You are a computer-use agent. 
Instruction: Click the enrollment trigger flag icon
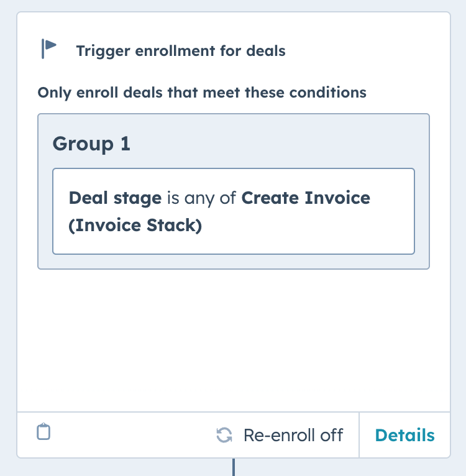(x=49, y=48)
